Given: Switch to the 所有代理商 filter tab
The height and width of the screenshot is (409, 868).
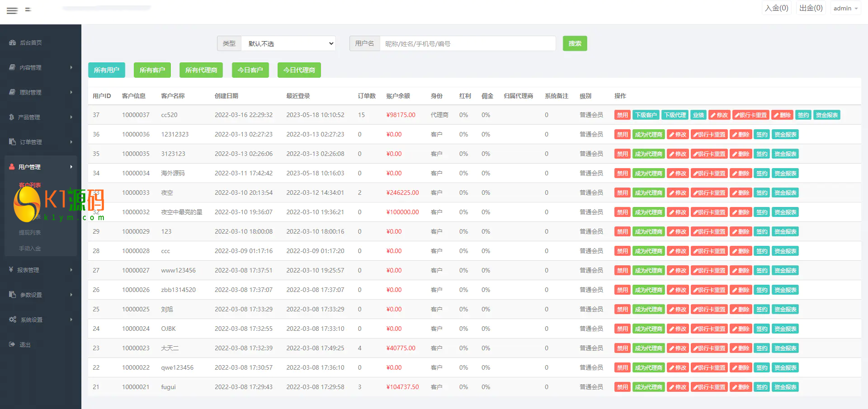Looking at the screenshot, I should pyautogui.click(x=201, y=70).
